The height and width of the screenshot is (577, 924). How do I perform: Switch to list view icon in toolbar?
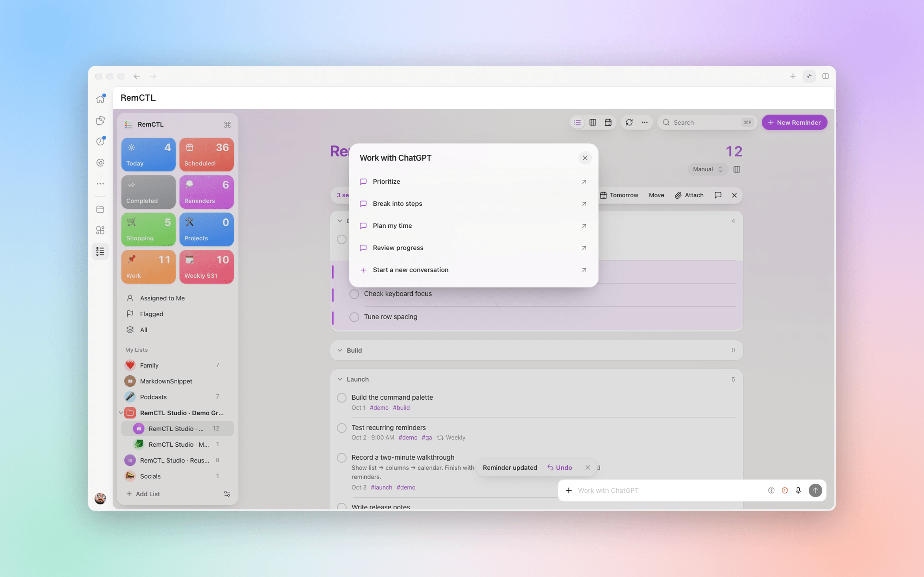577,122
